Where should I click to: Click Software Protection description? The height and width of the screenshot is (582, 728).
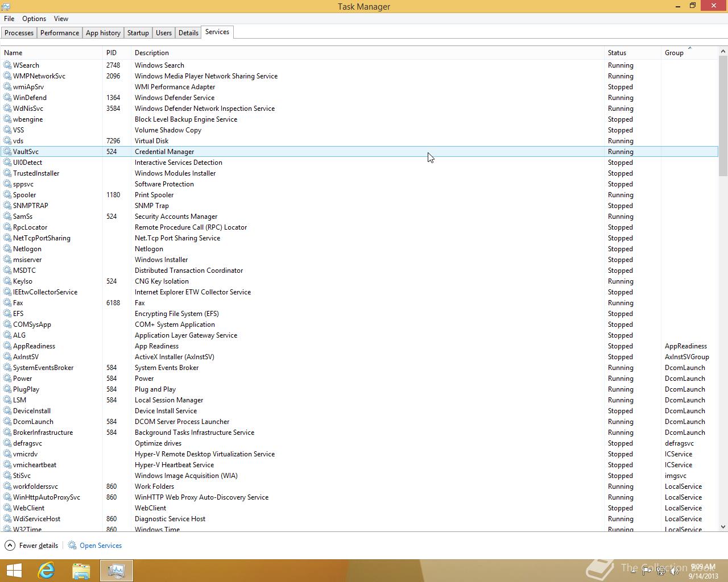click(164, 184)
